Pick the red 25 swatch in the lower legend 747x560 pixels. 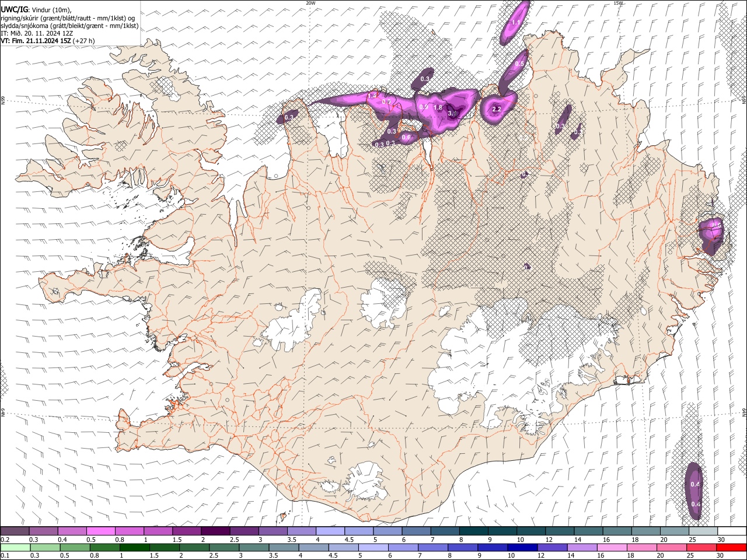701,547
